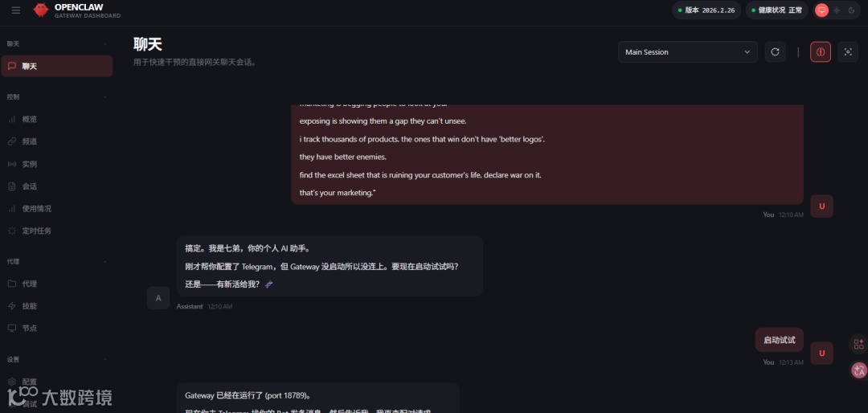Click the pink translate floating icon
Image resolution: width=868 pixels, height=413 pixels.
[x=858, y=370]
